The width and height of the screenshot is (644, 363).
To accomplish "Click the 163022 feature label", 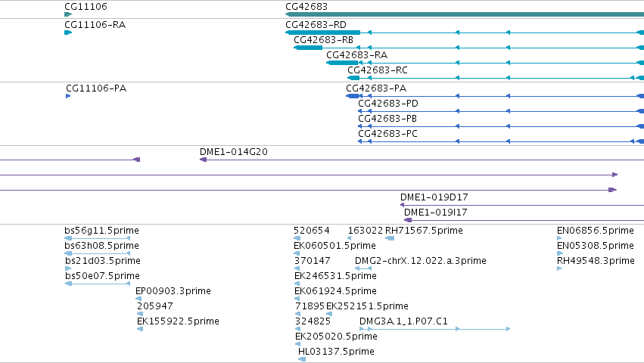I will coord(366,231).
